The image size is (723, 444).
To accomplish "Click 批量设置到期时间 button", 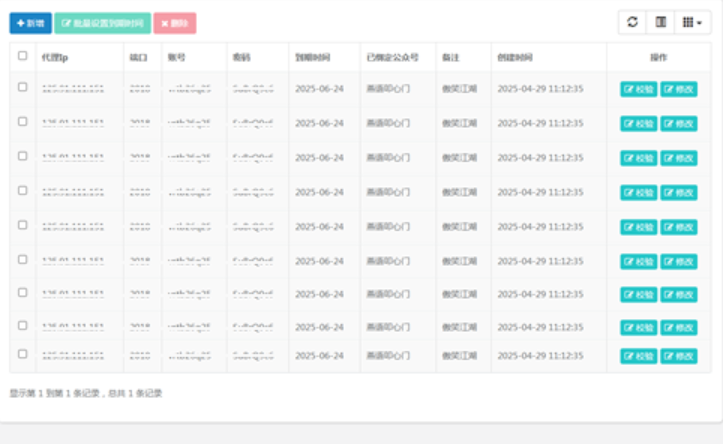I will tap(103, 23).
